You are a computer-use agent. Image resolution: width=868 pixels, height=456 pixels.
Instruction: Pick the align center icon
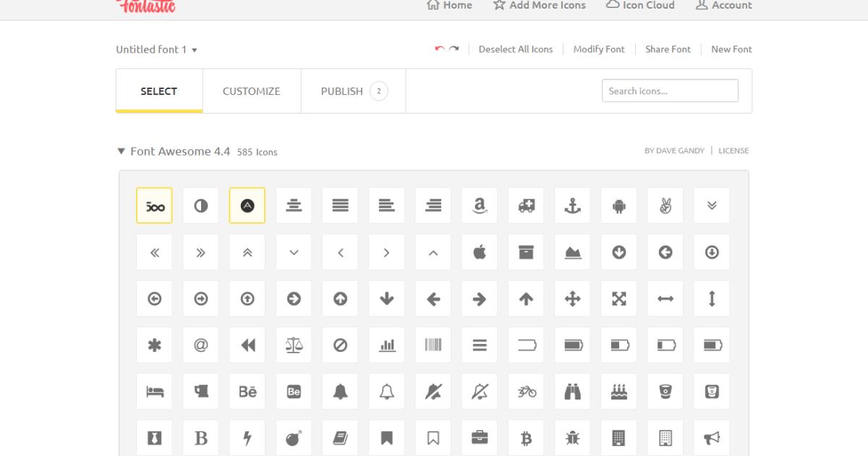[x=294, y=206]
